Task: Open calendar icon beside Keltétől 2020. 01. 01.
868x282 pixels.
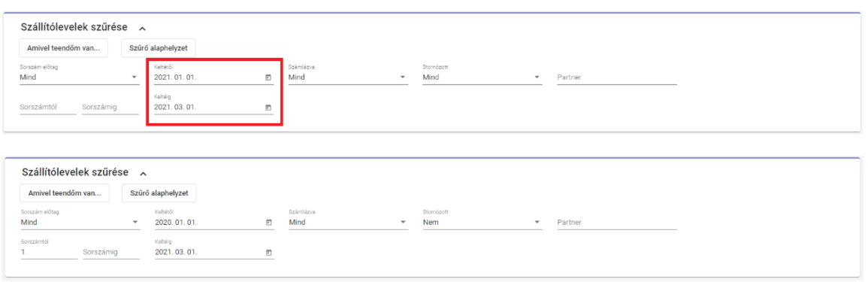Action: [x=268, y=222]
